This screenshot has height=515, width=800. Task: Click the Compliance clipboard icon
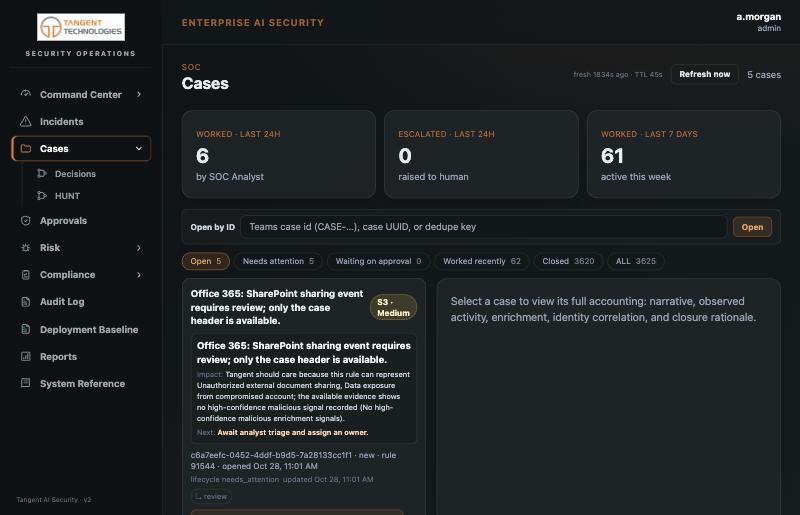[x=26, y=275]
